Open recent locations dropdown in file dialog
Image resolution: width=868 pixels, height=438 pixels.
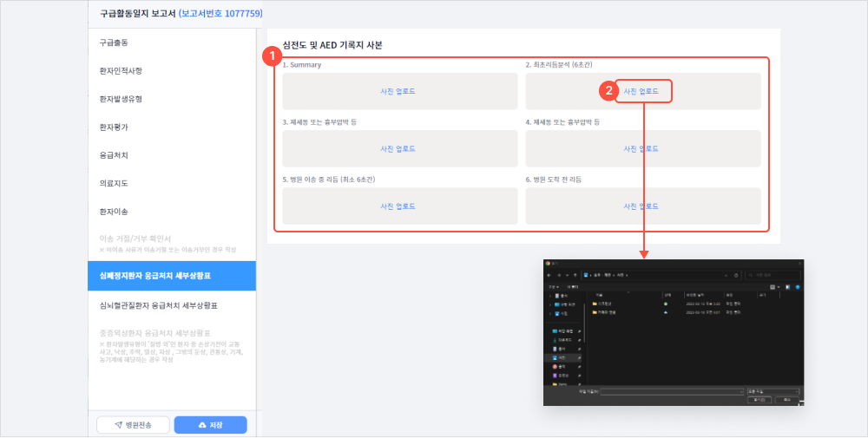(567, 276)
